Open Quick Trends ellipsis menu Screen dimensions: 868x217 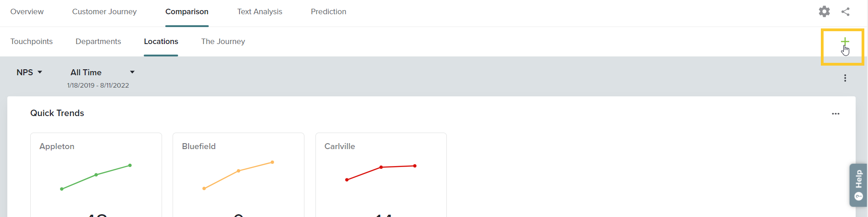pyautogui.click(x=835, y=114)
